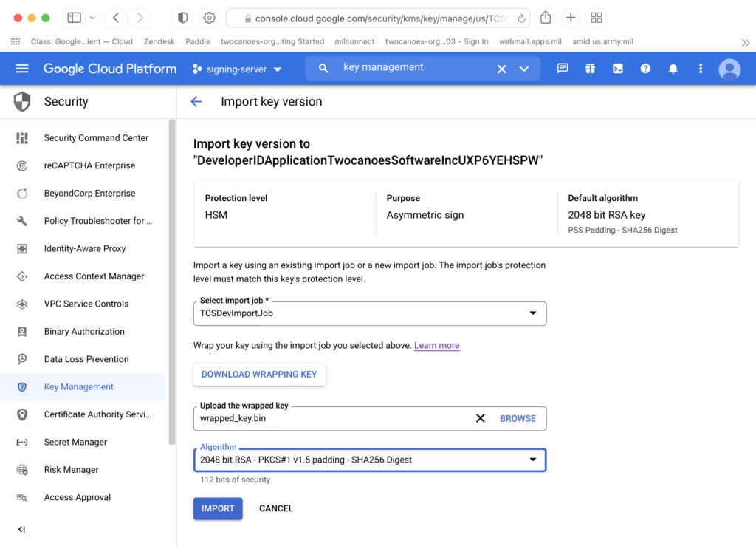Screen dimensions: 756x546
Task: Open the signing-server project selector
Action: pos(237,69)
